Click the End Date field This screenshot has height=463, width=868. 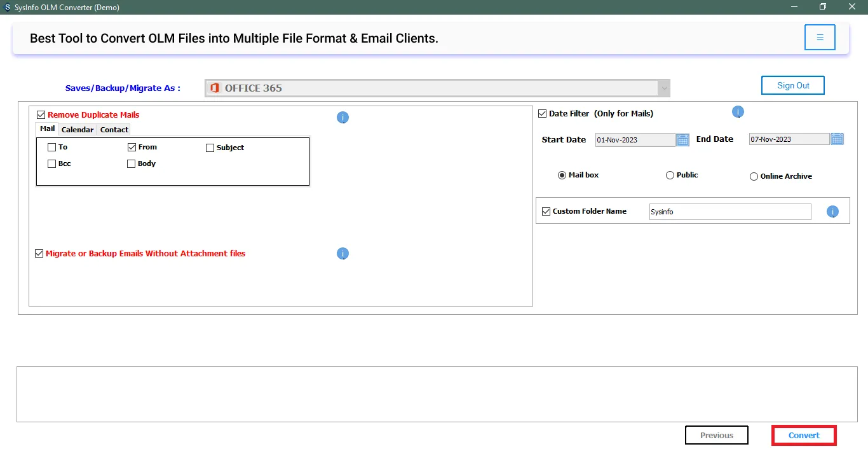789,139
